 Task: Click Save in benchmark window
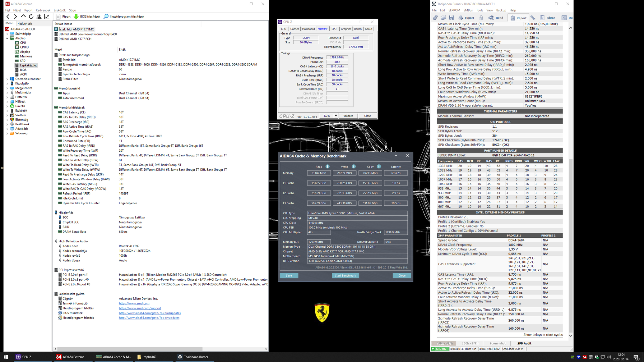tap(289, 276)
